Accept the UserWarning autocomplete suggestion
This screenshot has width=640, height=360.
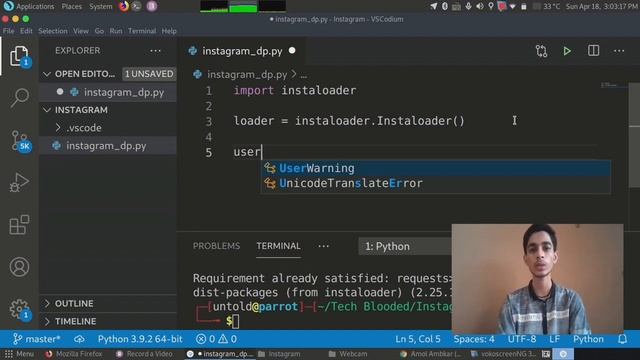(436, 168)
